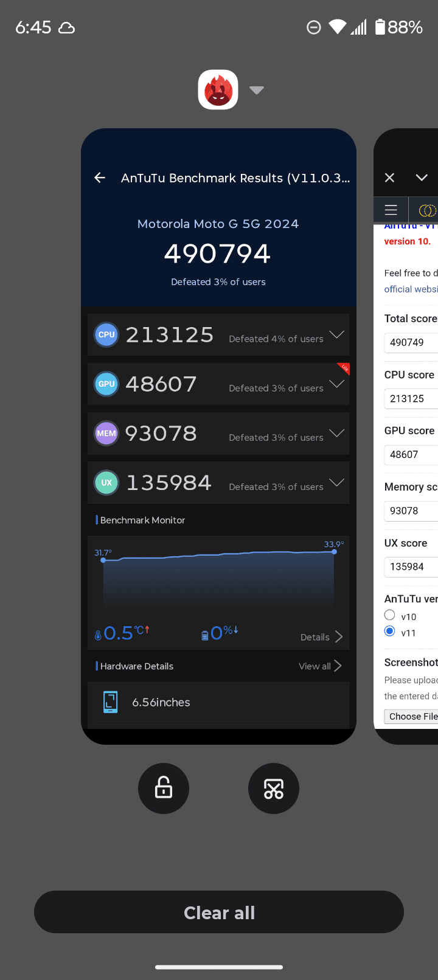Tap Clear all recent apps
438x980 pixels.
coord(219,912)
